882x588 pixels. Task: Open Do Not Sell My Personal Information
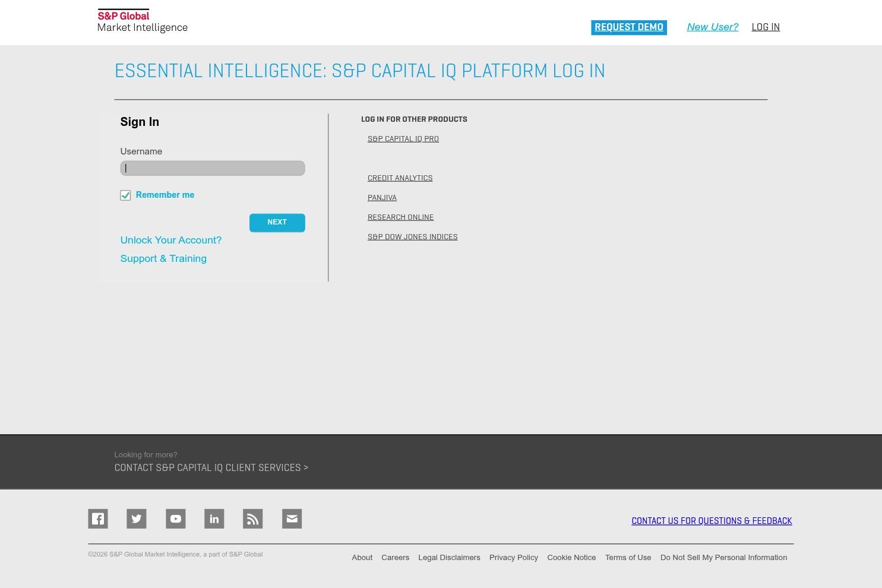click(724, 558)
